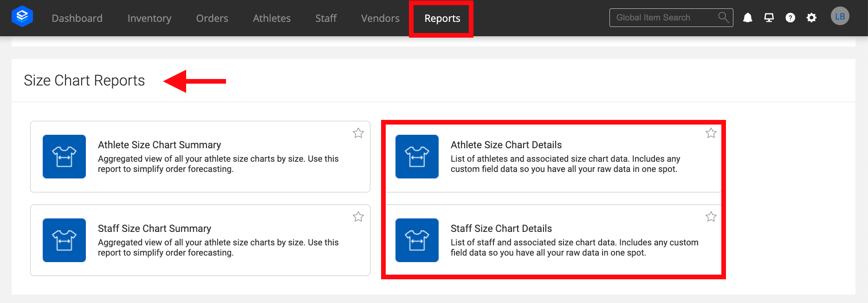The height and width of the screenshot is (303, 868).
Task: Favorite Staff Size Chart Details star
Action: click(711, 217)
